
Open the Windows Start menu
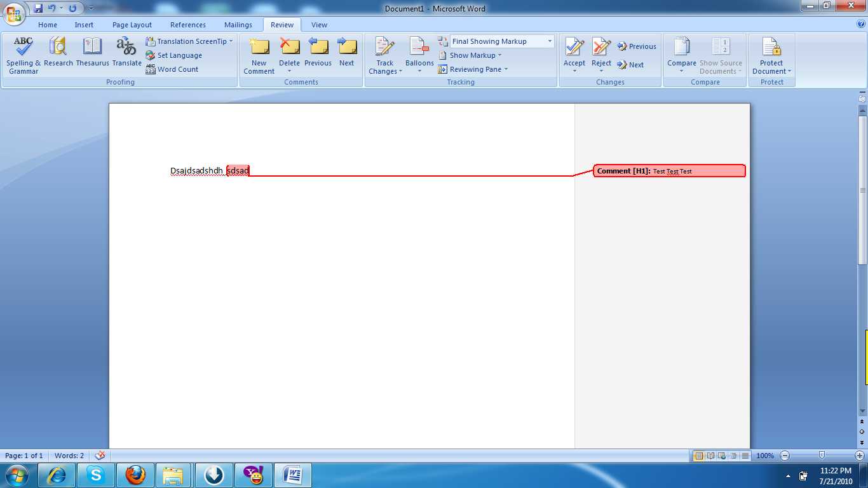(x=17, y=475)
